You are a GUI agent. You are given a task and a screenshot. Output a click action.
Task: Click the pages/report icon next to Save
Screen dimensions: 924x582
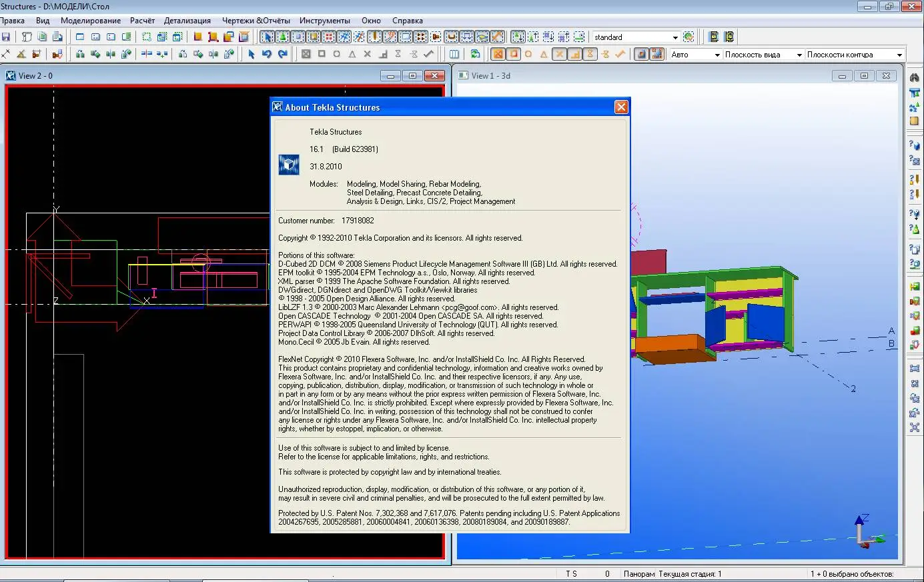coord(26,37)
